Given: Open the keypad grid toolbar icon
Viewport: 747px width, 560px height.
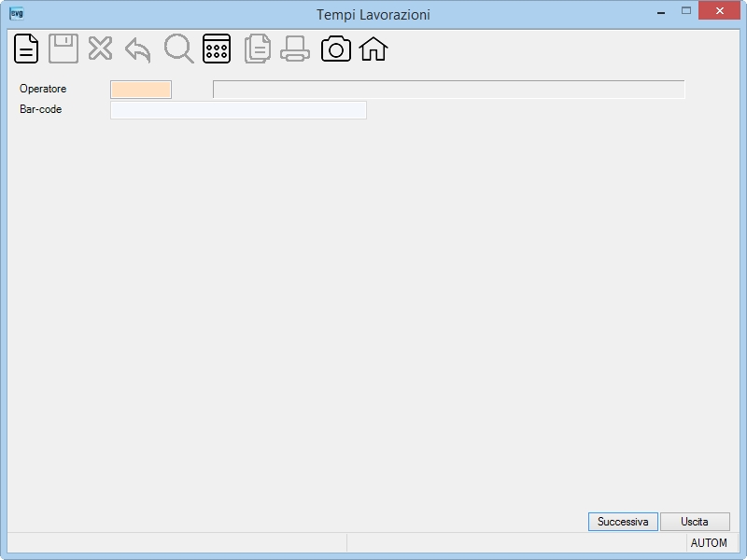Looking at the screenshot, I should pyautogui.click(x=217, y=49).
